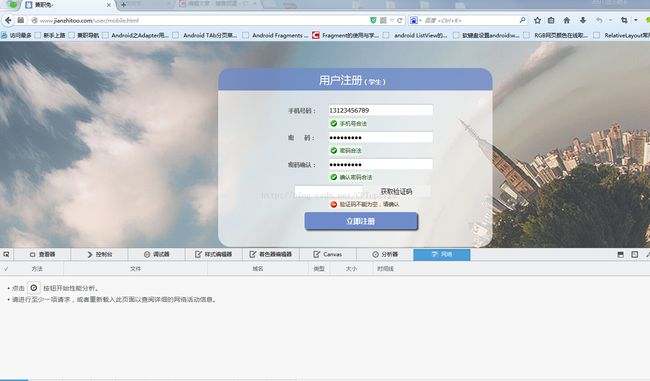Click the devtools separate-window icon
Viewport: 650px width, 381px height.
[x=635, y=255]
